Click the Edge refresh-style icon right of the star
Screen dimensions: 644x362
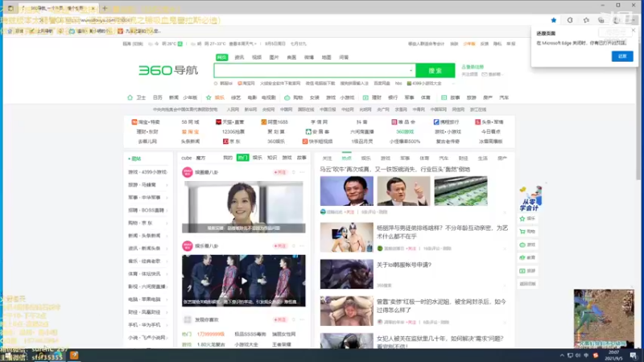(x=570, y=20)
